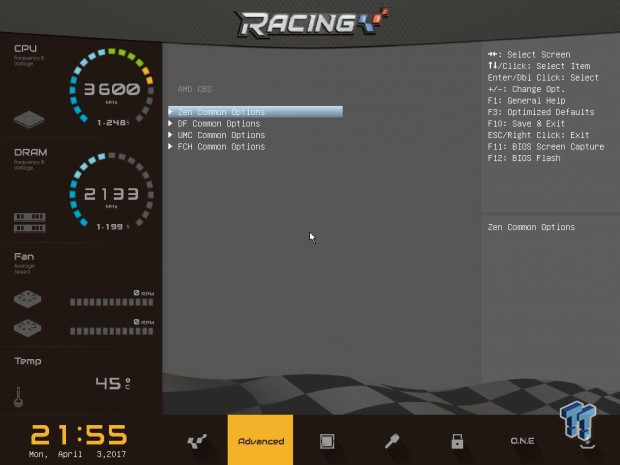Click the thermometer temperature icon
620x465 pixels.
click(x=18, y=397)
